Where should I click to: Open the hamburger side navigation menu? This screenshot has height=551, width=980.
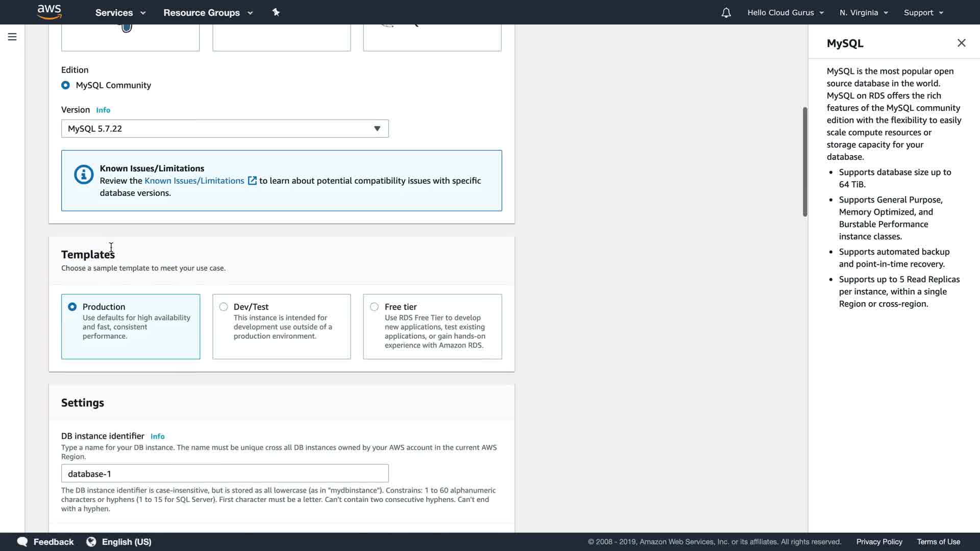pyautogui.click(x=12, y=37)
